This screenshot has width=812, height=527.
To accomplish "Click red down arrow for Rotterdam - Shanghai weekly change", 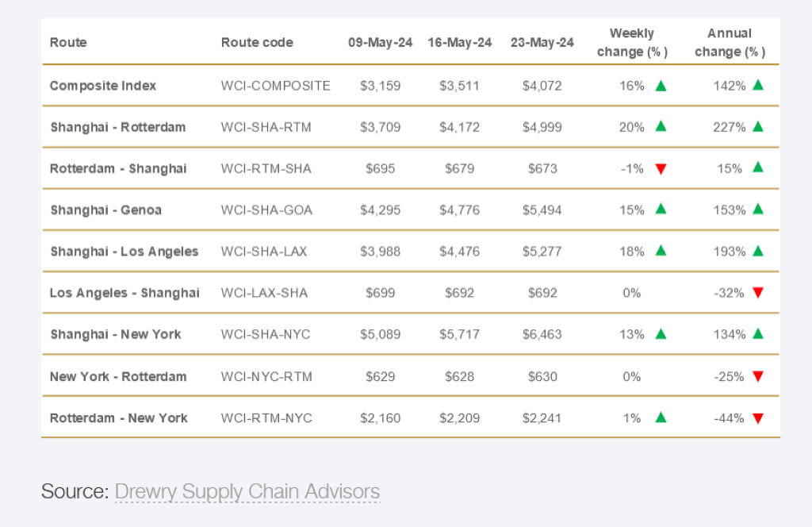I will [x=661, y=169].
